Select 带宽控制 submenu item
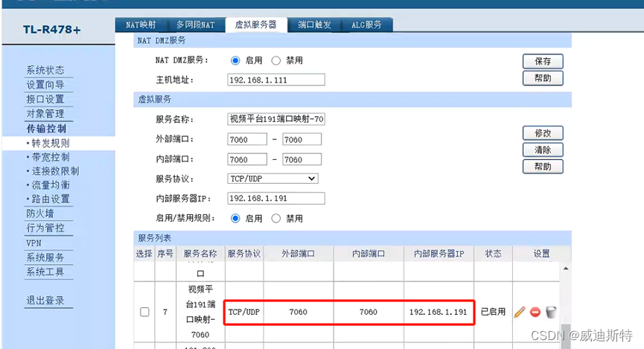The width and height of the screenshot is (644, 349). click(50, 157)
